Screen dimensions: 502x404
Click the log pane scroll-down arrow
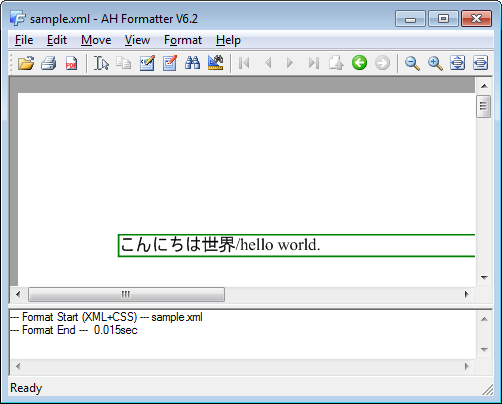(x=484, y=350)
